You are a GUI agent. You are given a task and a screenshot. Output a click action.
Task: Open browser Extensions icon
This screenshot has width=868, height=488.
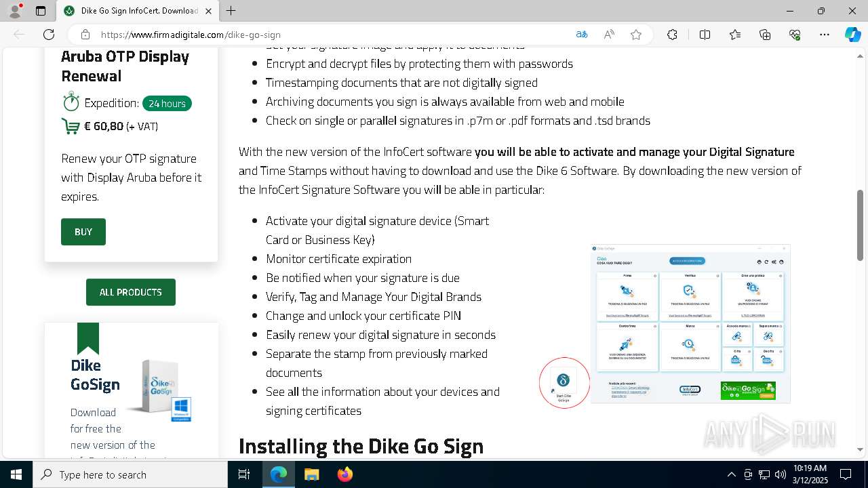[672, 35]
